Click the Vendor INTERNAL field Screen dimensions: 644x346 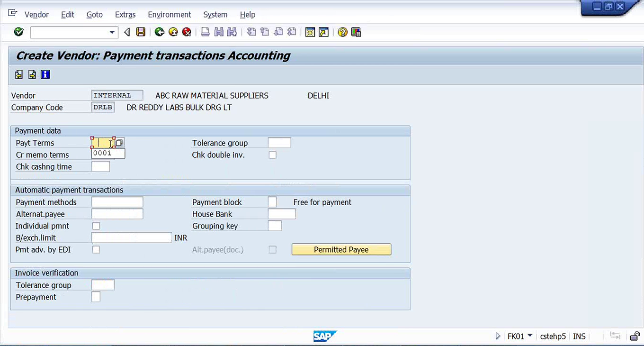[117, 95]
